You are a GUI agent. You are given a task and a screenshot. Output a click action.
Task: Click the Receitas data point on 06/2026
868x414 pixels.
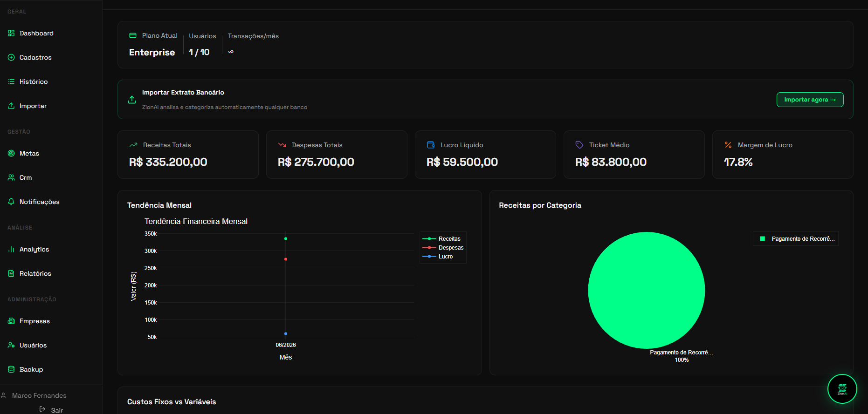286,239
